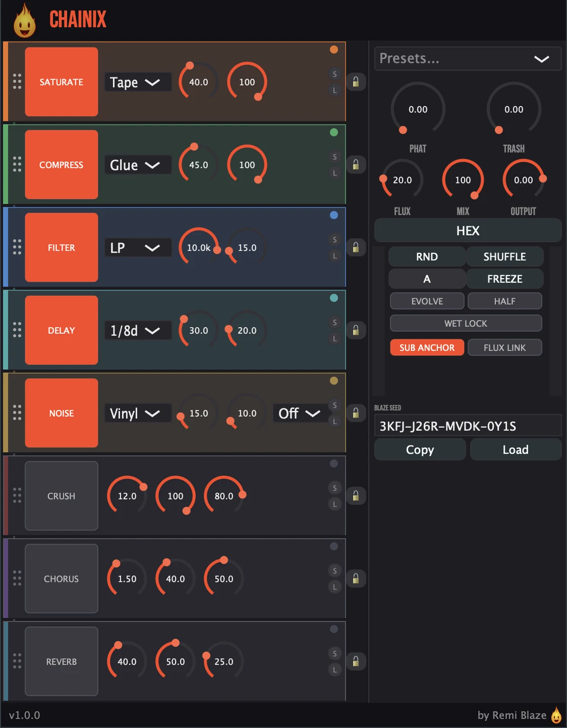Open the LP filter type dropdown

coord(138,248)
